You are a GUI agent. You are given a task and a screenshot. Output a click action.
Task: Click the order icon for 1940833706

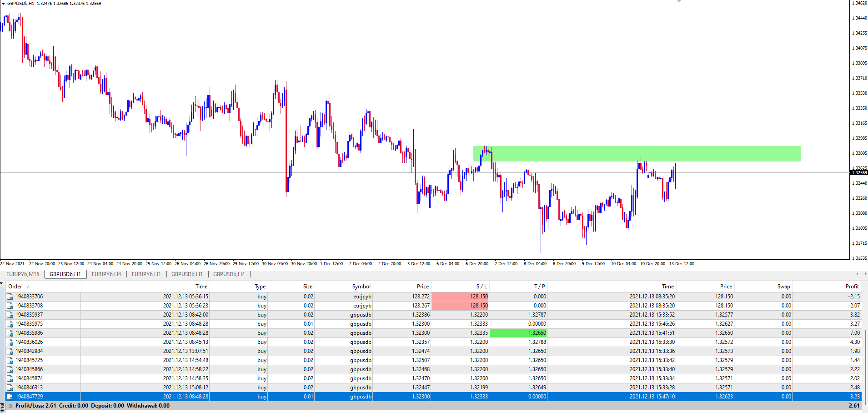pyautogui.click(x=10, y=297)
